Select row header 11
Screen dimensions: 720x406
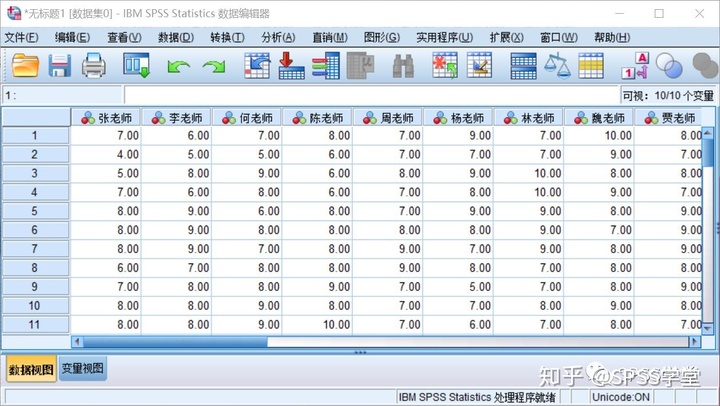click(35, 325)
